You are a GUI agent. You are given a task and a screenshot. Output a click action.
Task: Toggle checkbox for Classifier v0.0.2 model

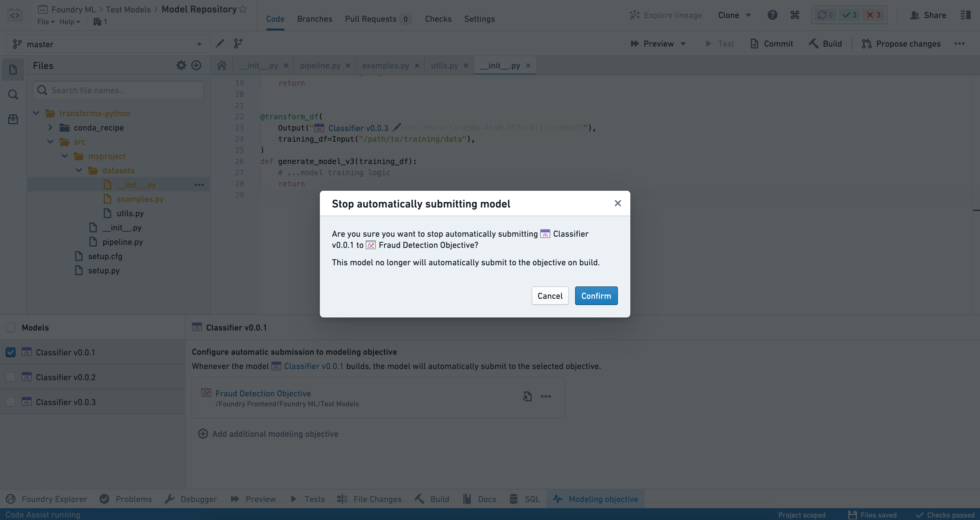coord(10,377)
